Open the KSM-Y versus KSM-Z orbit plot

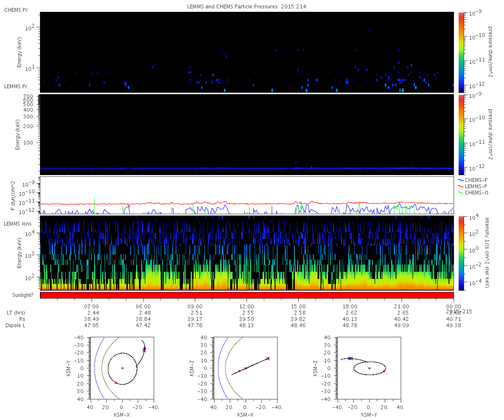coord(369,368)
